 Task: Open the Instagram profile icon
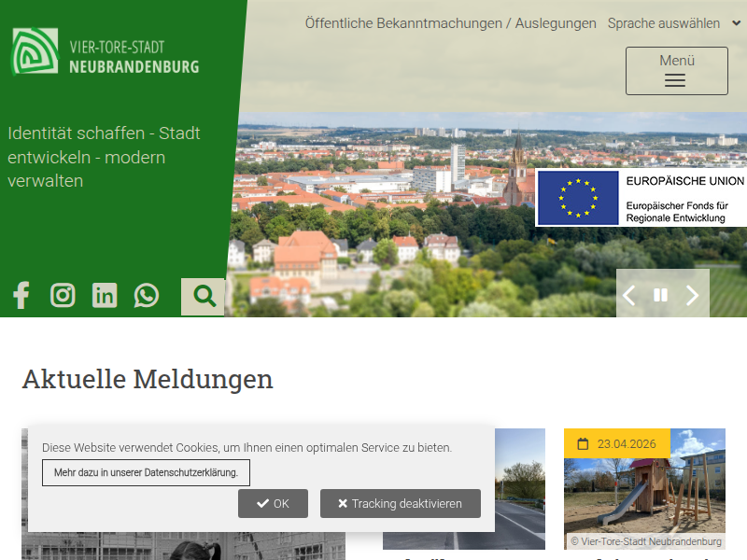click(63, 296)
